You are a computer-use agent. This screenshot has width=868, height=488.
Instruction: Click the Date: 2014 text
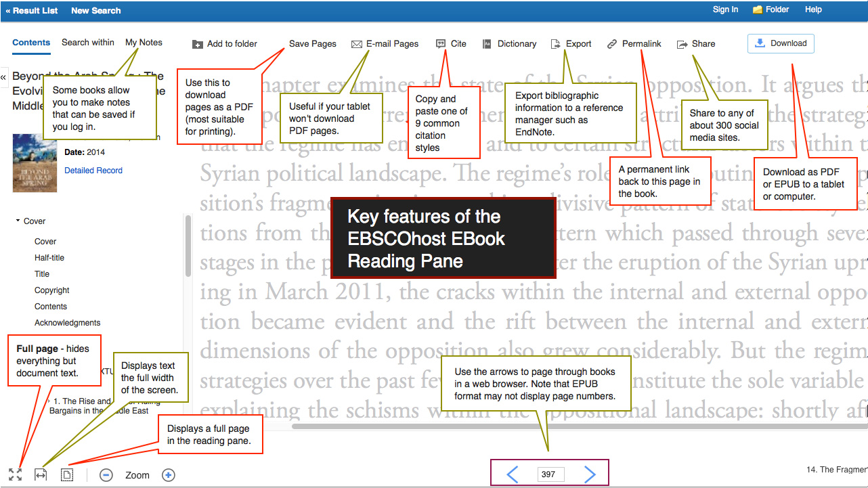[85, 152]
